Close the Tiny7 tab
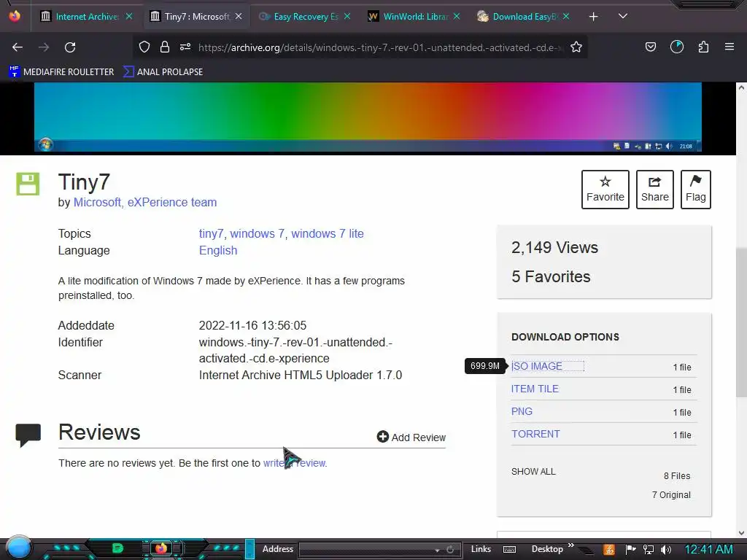Screen dimensions: 747x560 click(239, 17)
